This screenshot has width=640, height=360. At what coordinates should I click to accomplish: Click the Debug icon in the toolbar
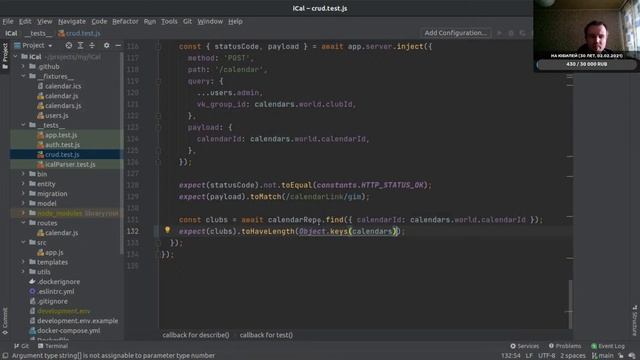pos(511,33)
